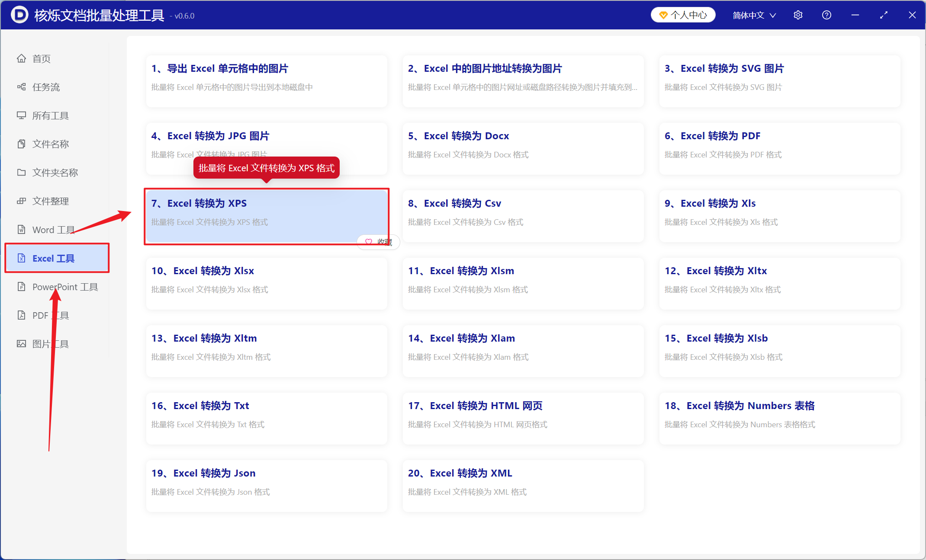Image resolution: width=926 pixels, height=560 pixels.
Task: Click the workflow icon beside 任务流
Action: (21, 87)
